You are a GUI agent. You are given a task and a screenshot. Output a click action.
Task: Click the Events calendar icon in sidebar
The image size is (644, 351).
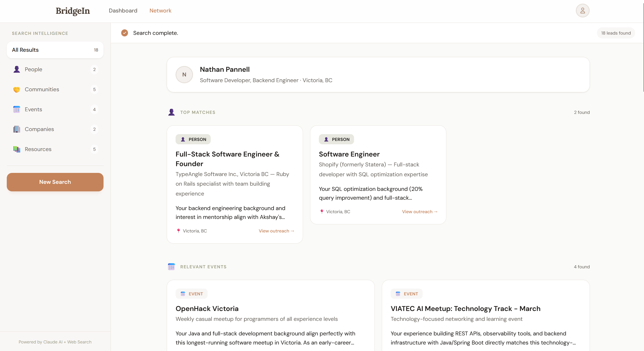[17, 109]
